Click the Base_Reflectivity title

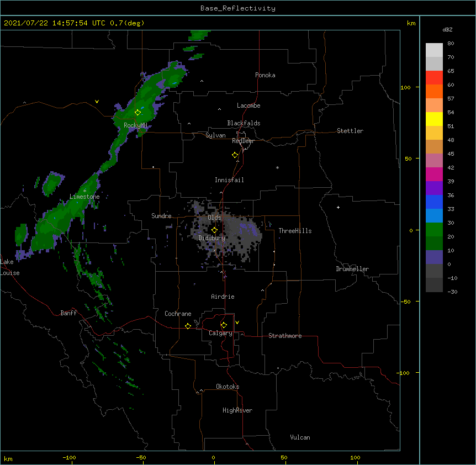tap(238, 8)
